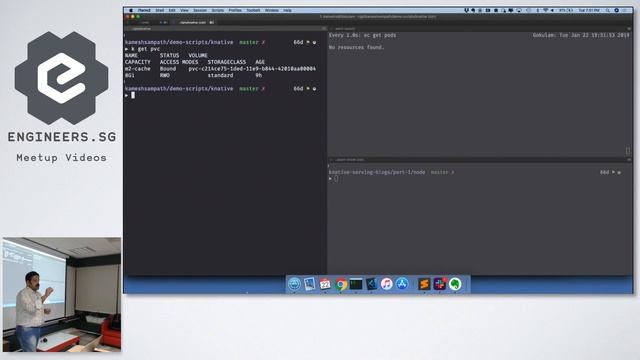Open the Shell menu
The height and width of the screenshot is (360, 640).
[160, 10]
